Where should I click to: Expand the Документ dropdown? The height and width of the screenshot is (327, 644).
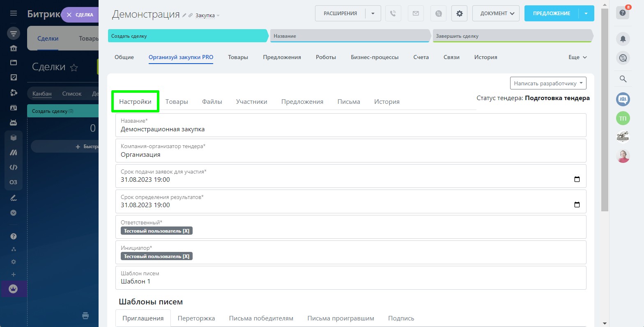click(496, 14)
